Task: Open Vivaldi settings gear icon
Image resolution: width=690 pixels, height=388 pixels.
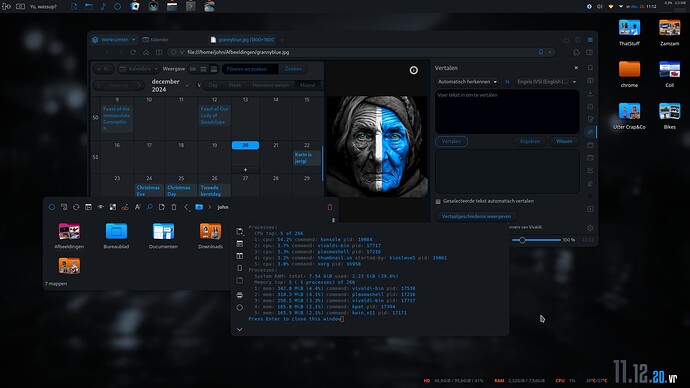Action: tap(590, 228)
